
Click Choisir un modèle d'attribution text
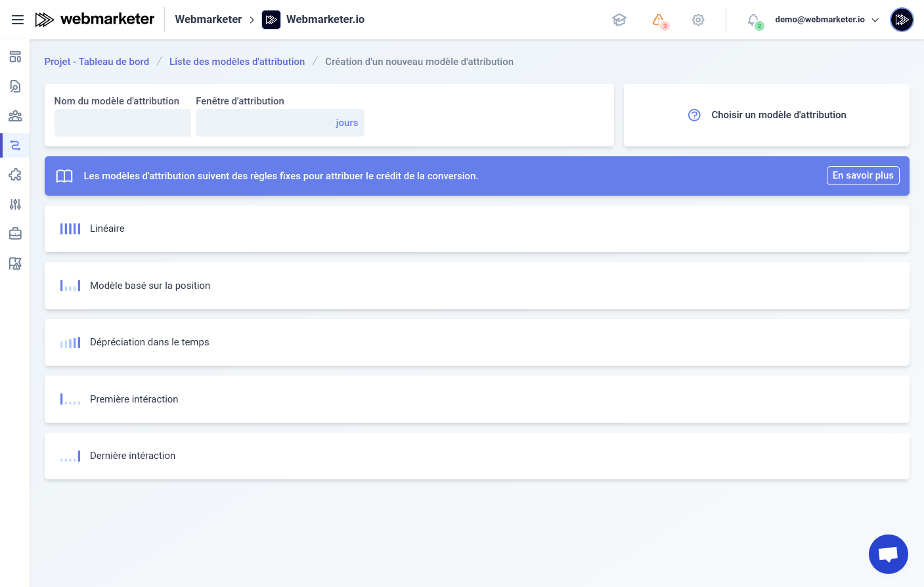coord(779,115)
